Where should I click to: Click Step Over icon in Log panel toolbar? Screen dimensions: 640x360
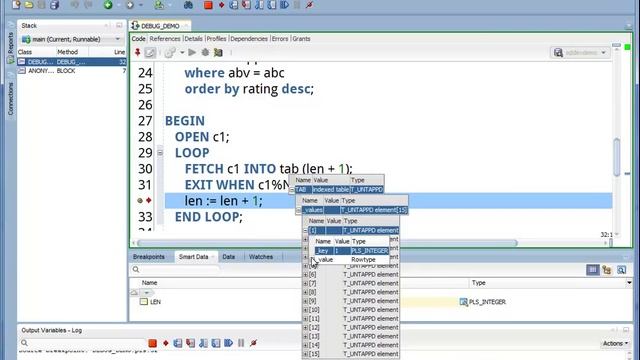click(x=178, y=343)
